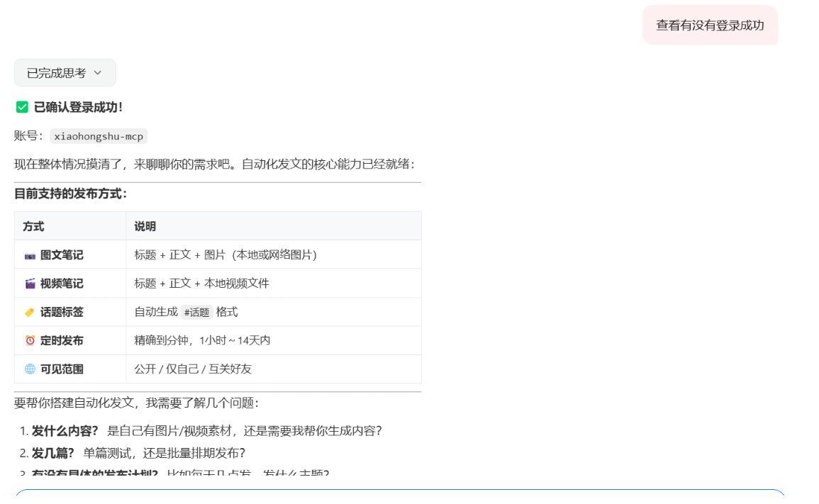Click the user message bubble 查看有没有登录成功
The height and width of the screenshot is (504, 819).
(x=710, y=25)
